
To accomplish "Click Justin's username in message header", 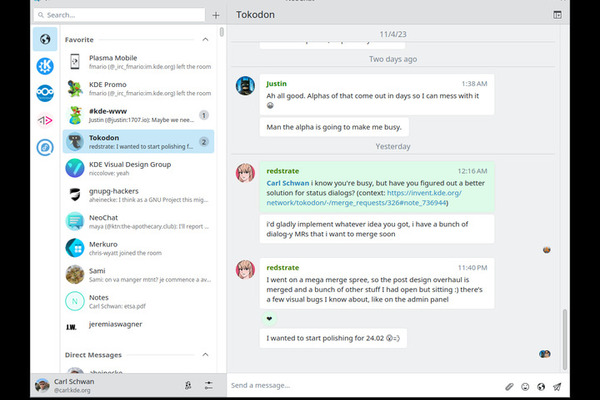I will [276, 83].
